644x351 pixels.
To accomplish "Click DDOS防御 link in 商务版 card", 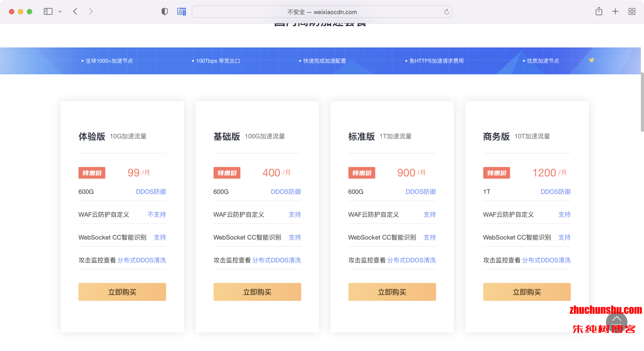I will coord(555,192).
